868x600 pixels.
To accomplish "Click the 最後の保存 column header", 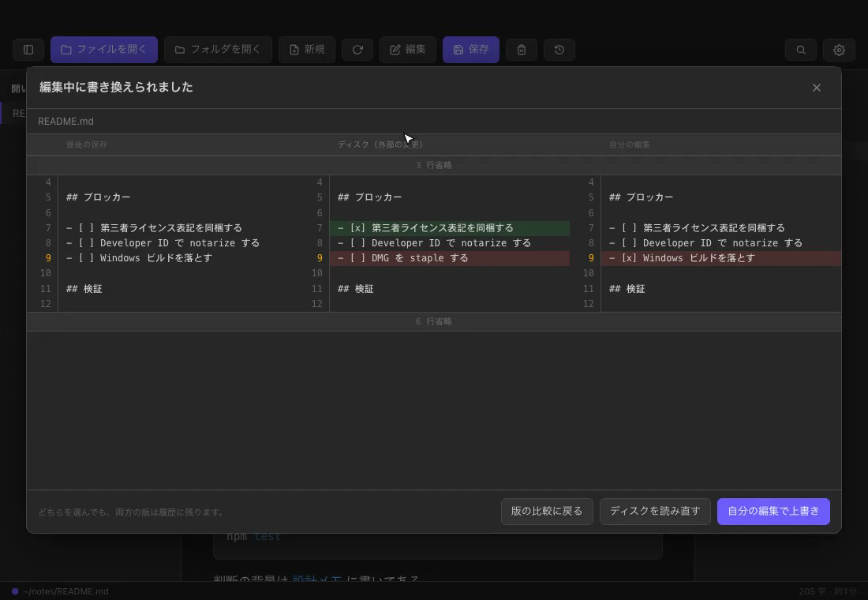I will coord(87,144).
